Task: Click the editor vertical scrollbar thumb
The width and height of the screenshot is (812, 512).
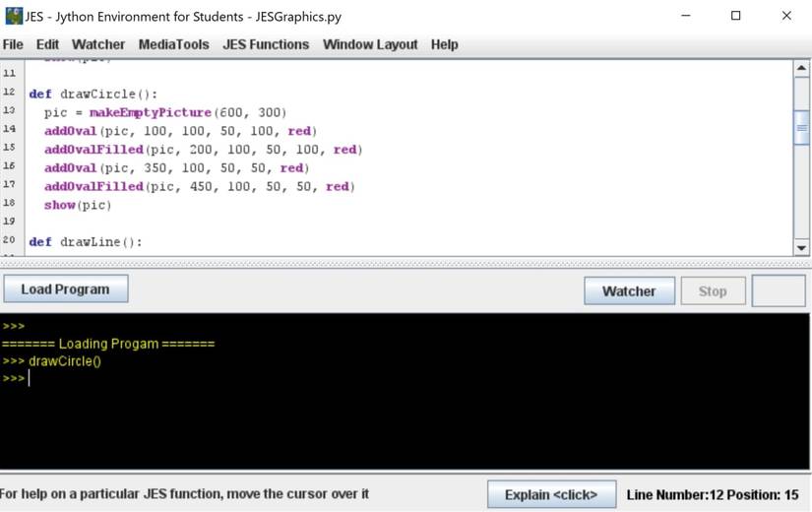Action: [801, 127]
